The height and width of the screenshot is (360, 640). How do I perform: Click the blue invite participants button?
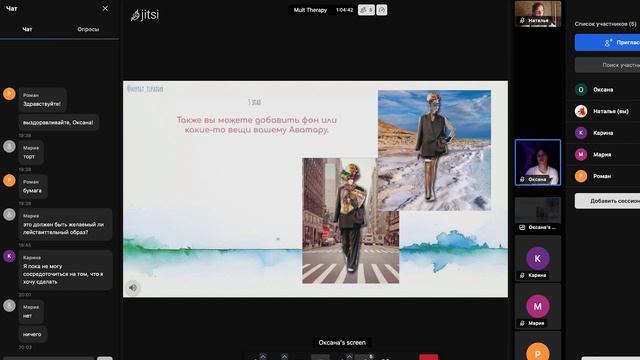coord(607,42)
